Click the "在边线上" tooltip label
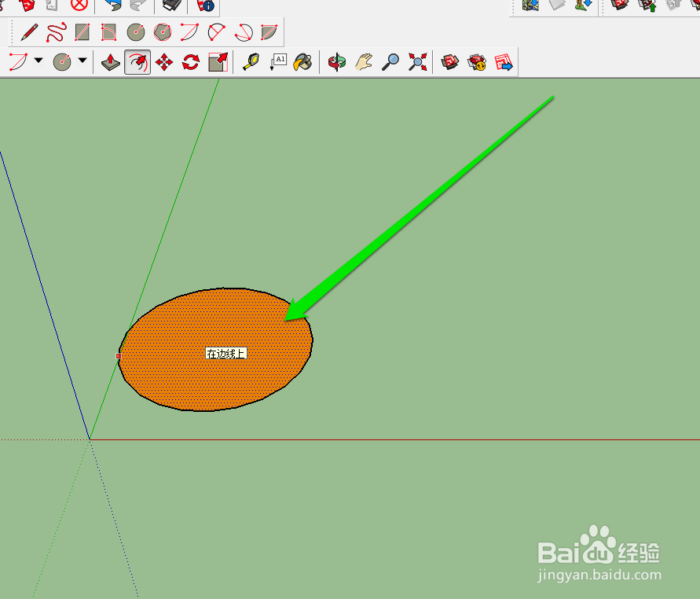This screenshot has width=700, height=599. tap(226, 353)
